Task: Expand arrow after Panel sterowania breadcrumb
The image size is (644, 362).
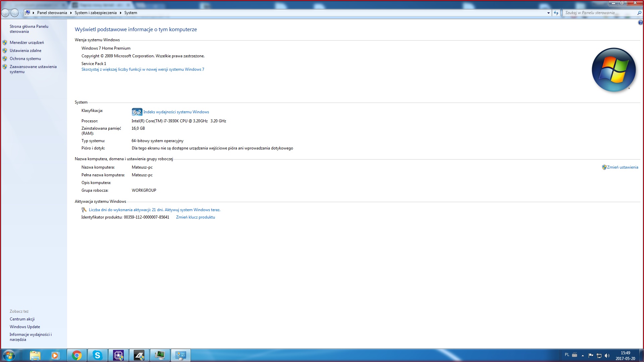Action: [71, 13]
